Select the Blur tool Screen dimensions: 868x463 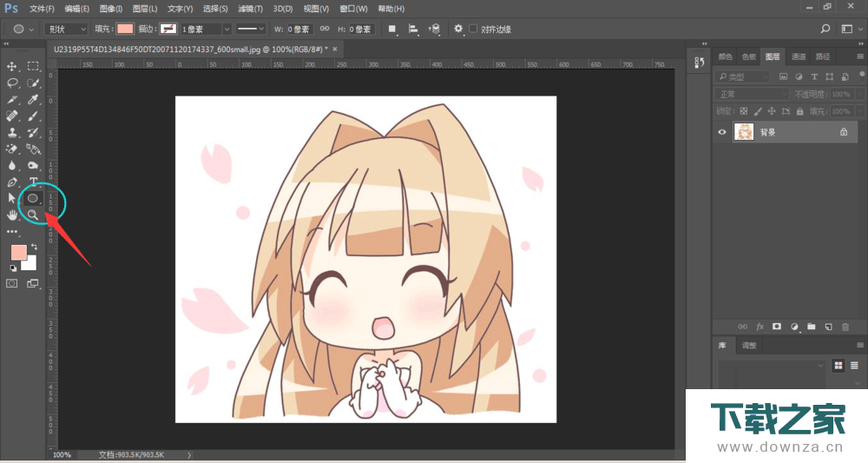pyautogui.click(x=11, y=166)
